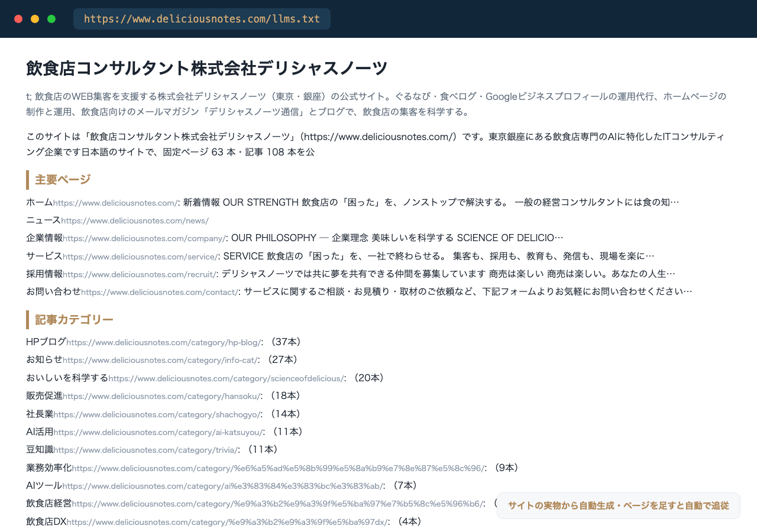Screen dimensions: 757x532
Task: Click the （9本） count text
Action: click(x=506, y=468)
